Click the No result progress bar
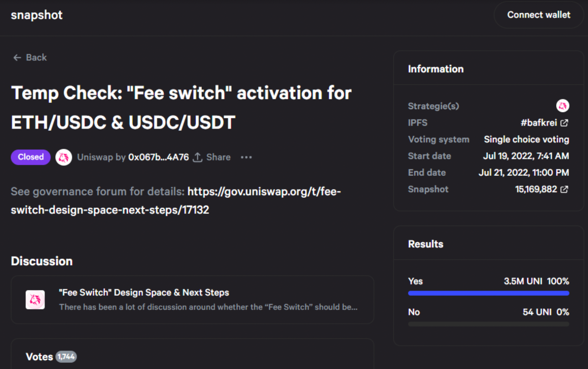The height and width of the screenshot is (369, 588). tap(489, 324)
